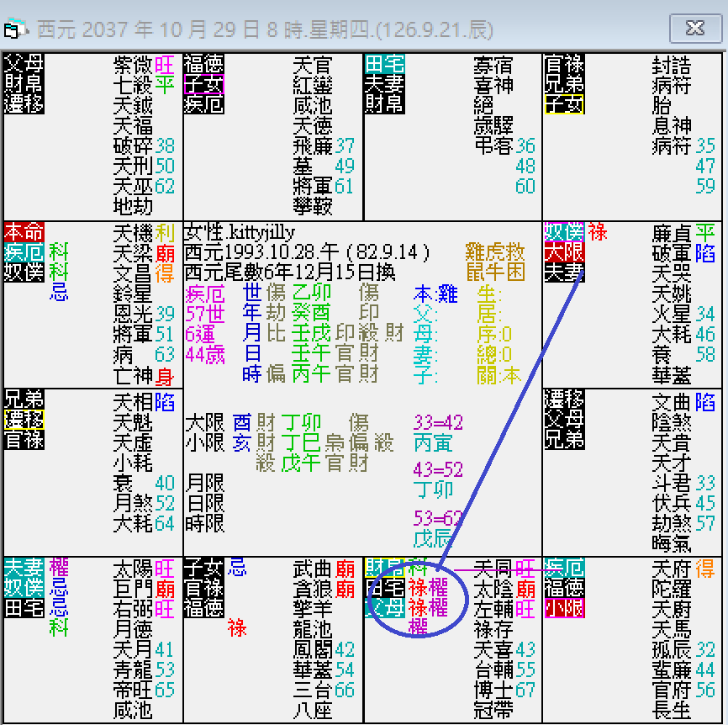
Task: Click the cyan 奴僕 tag in the bottom-left palace
Action: point(24,589)
